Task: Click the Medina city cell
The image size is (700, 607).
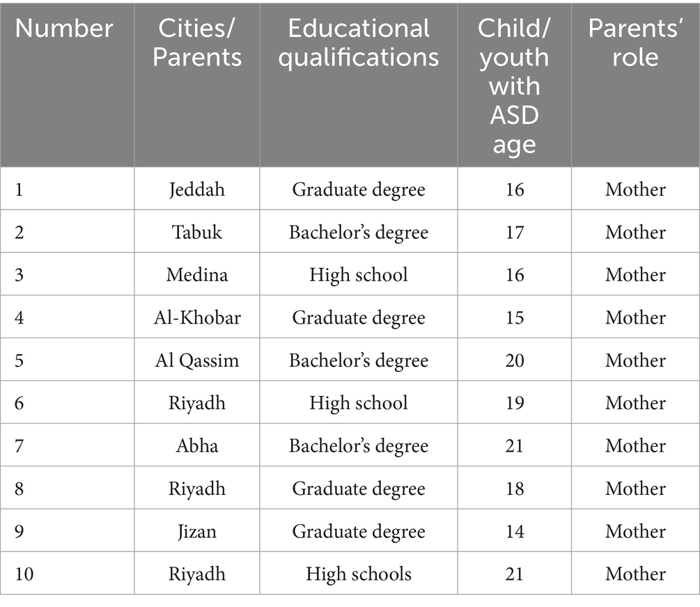Action: click(x=197, y=275)
